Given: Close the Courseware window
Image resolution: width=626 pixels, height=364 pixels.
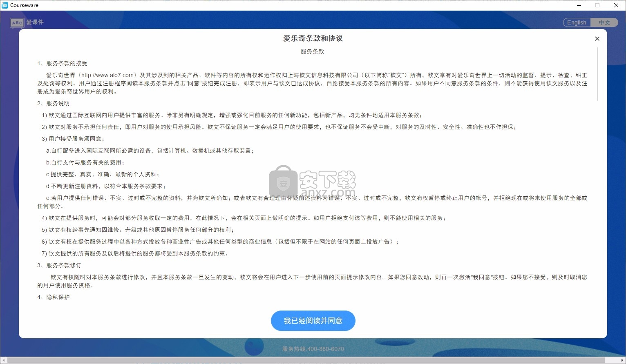Looking at the screenshot, I should point(616,5).
